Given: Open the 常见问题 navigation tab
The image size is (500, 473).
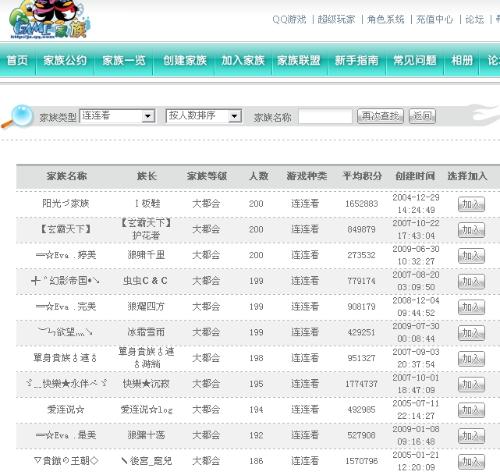Looking at the screenshot, I should pos(415,60).
